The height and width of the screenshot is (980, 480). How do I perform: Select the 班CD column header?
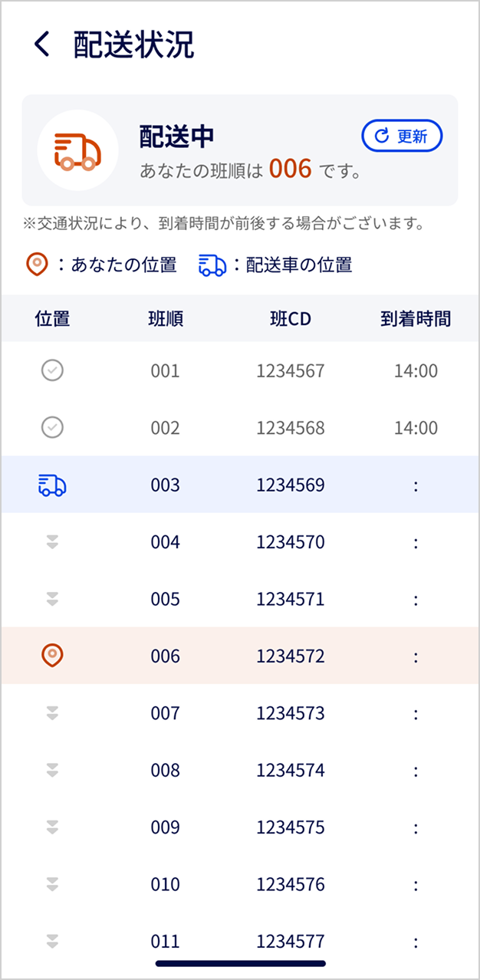(x=291, y=319)
